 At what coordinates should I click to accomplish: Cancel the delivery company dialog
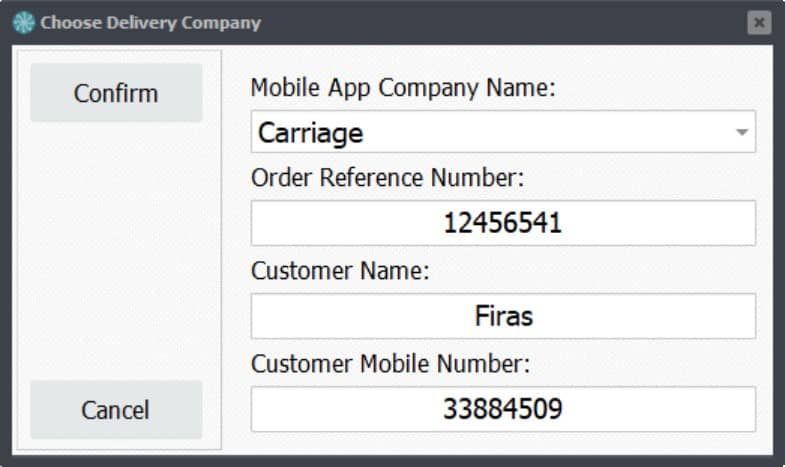click(x=116, y=409)
